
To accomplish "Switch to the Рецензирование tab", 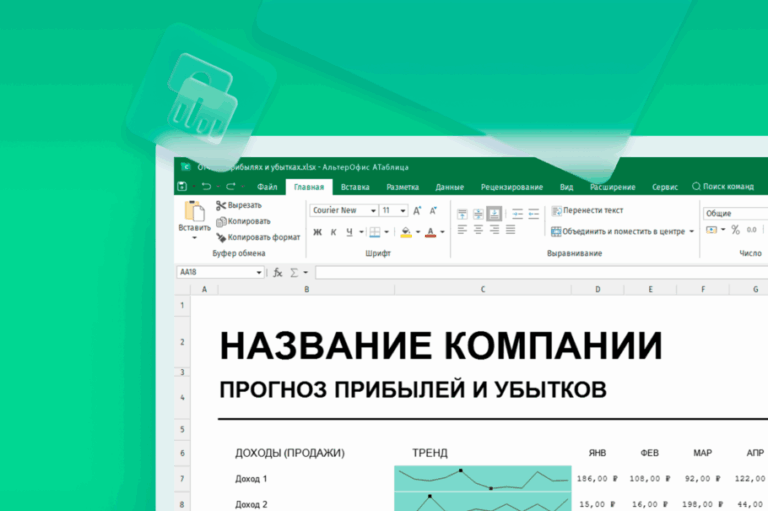I will (511, 187).
